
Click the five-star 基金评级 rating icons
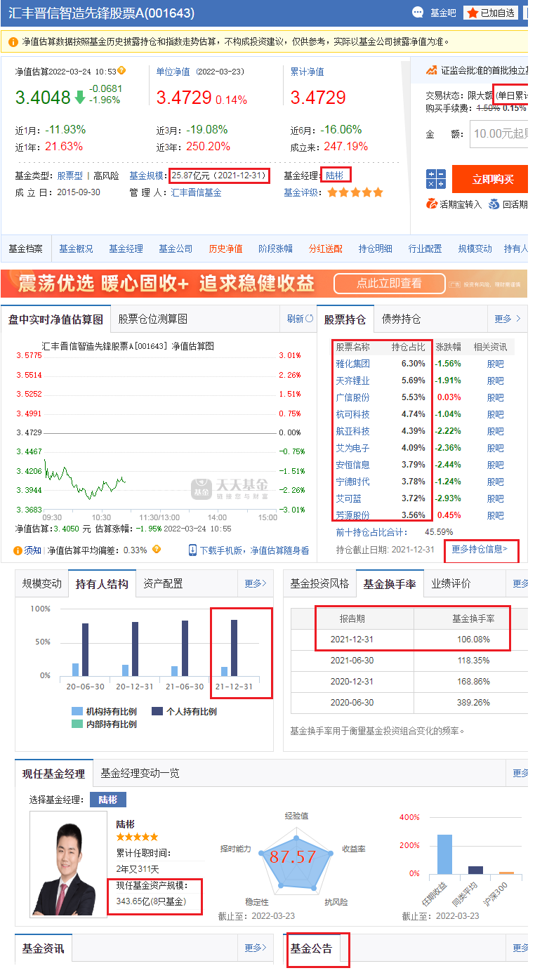(355, 192)
